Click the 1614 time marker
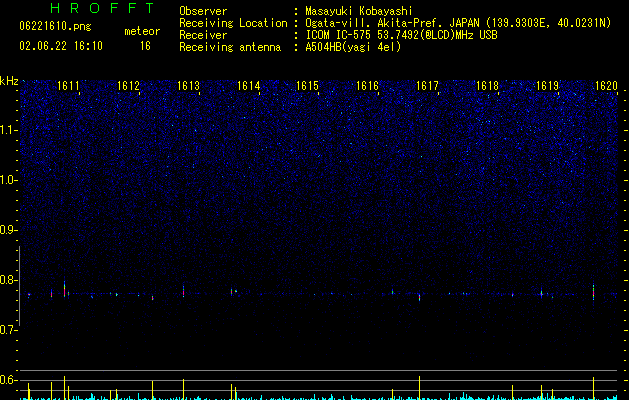This screenshot has height=400, width=629. tap(249, 86)
